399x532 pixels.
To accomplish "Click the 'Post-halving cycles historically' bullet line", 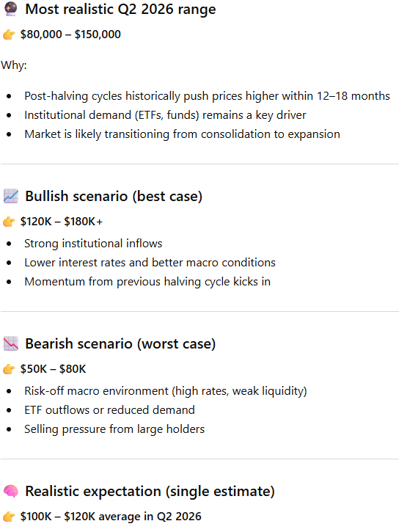I will (x=207, y=96).
